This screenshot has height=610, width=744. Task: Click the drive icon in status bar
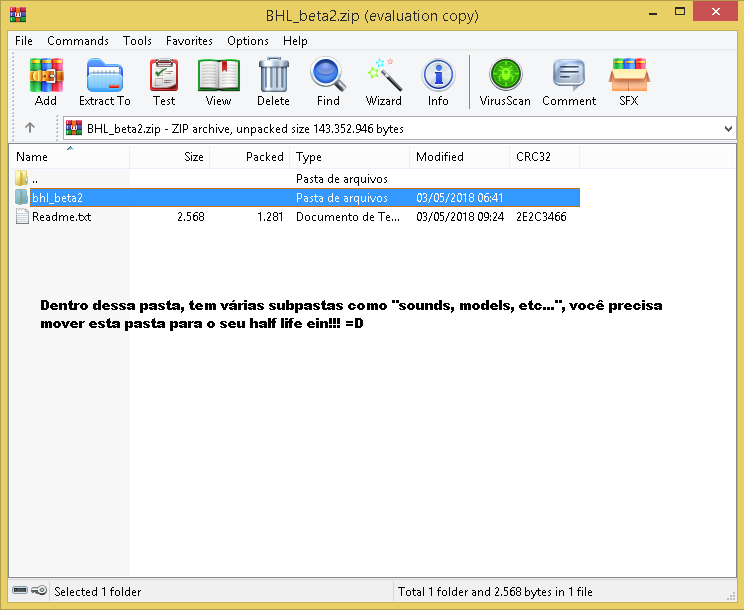click(20, 590)
